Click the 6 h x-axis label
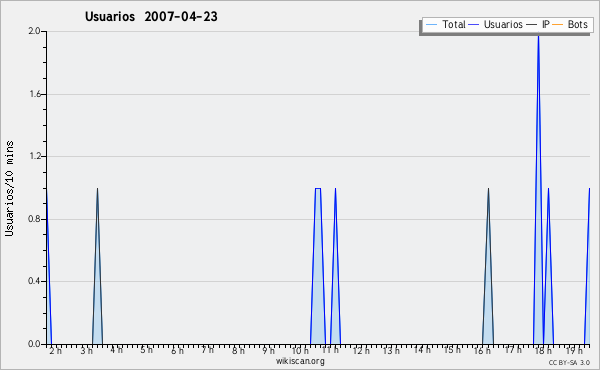This screenshot has height=370, width=600. point(177,350)
